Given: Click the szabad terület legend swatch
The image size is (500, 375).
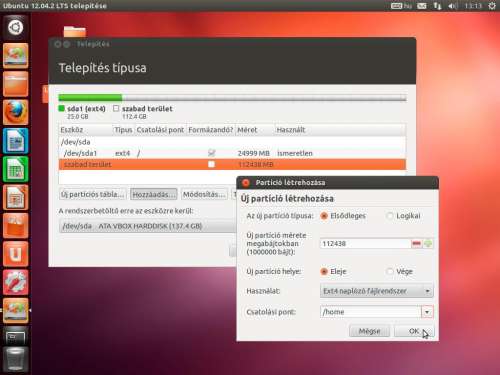Looking at the screenshot, I should (x=116, y=108).
